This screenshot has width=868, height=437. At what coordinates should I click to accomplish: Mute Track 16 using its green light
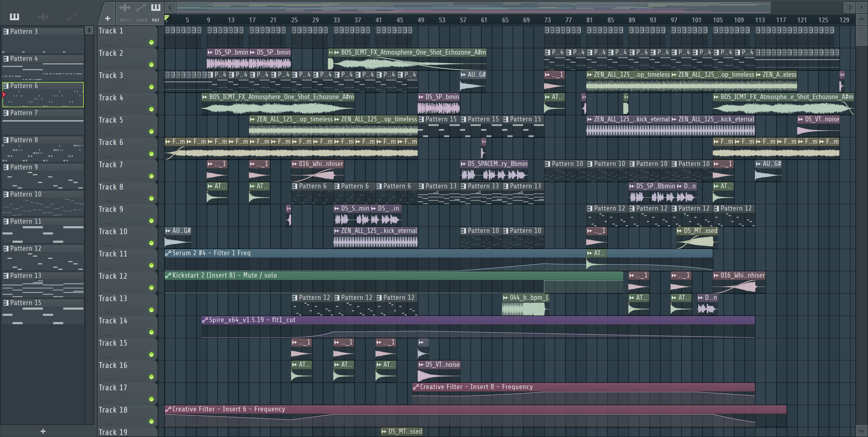pyautogui.click(x=151, y=377)
